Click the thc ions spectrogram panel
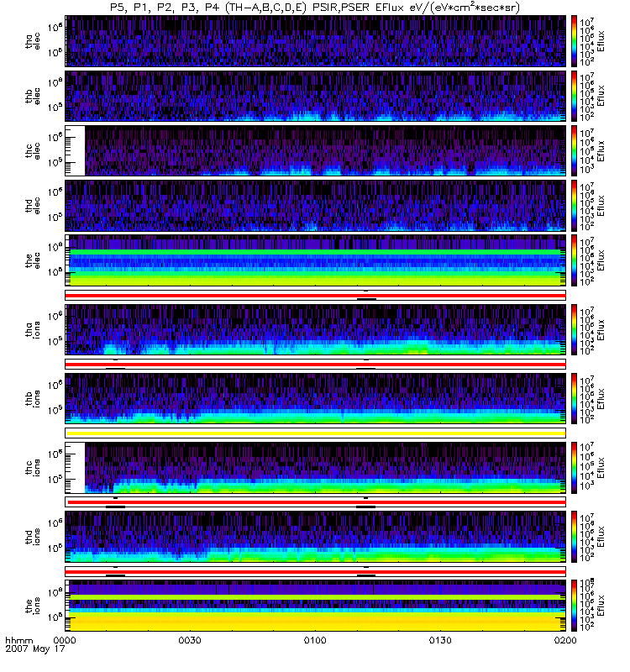The height and width of the screenshot is (672, 630). click(x=324, y=467)
